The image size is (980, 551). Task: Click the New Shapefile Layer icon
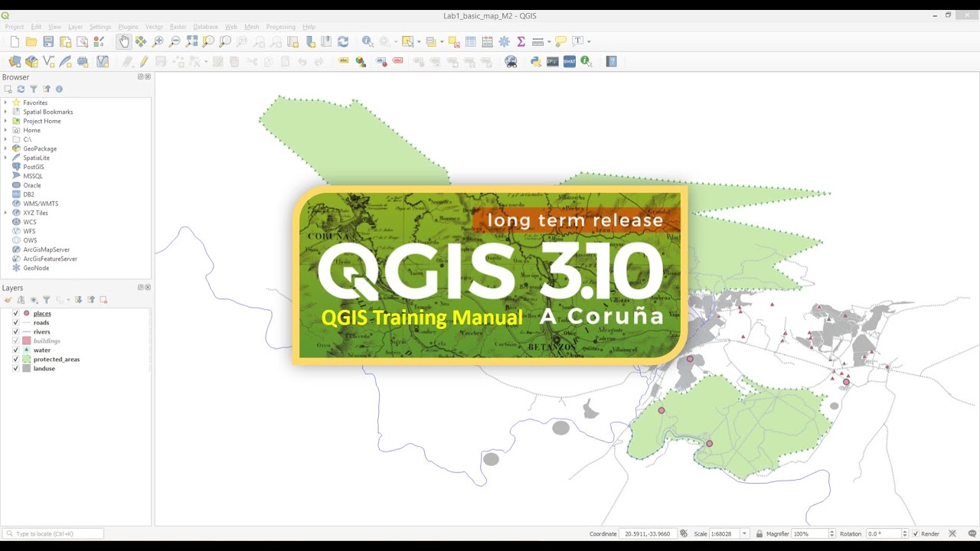pyautogui.click(x=49, y=61)
